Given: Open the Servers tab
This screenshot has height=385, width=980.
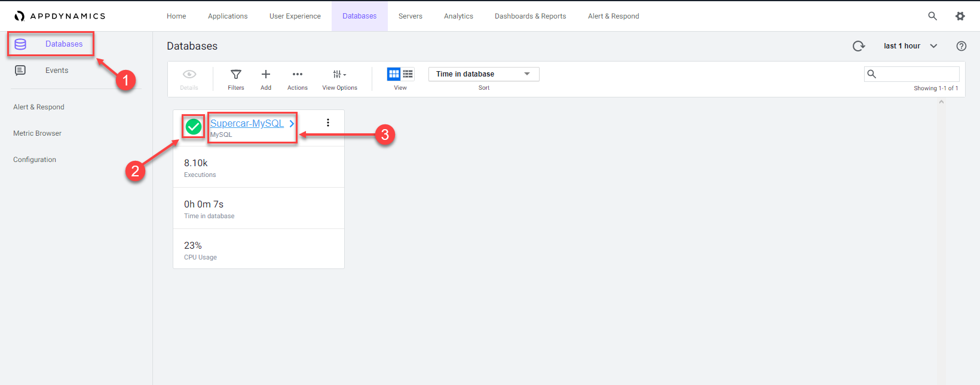Looking at the screenshot, I should click(411, 16).
